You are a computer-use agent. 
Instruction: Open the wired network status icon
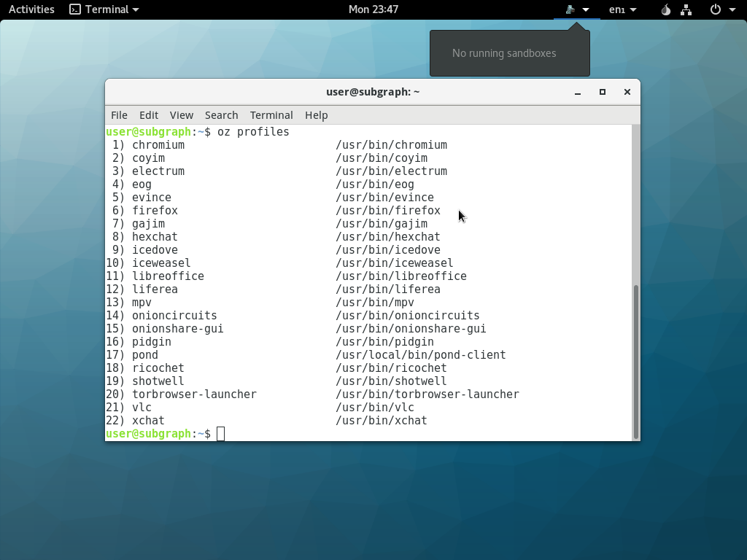pos(686,9)
